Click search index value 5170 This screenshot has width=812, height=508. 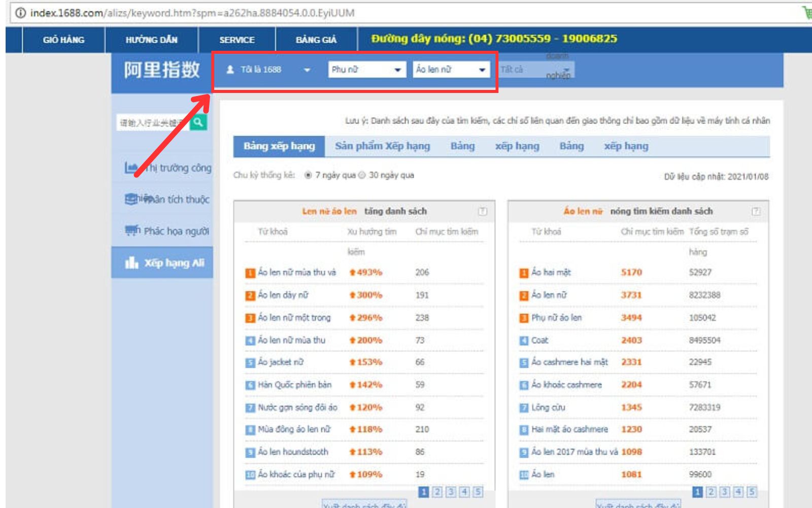(631, 272)
